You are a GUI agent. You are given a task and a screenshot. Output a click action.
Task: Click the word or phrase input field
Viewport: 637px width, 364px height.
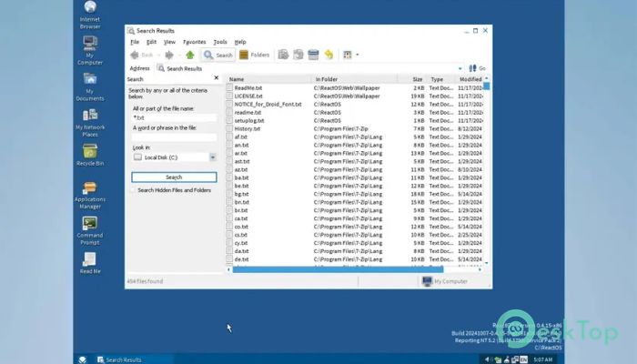click(174, 137)
